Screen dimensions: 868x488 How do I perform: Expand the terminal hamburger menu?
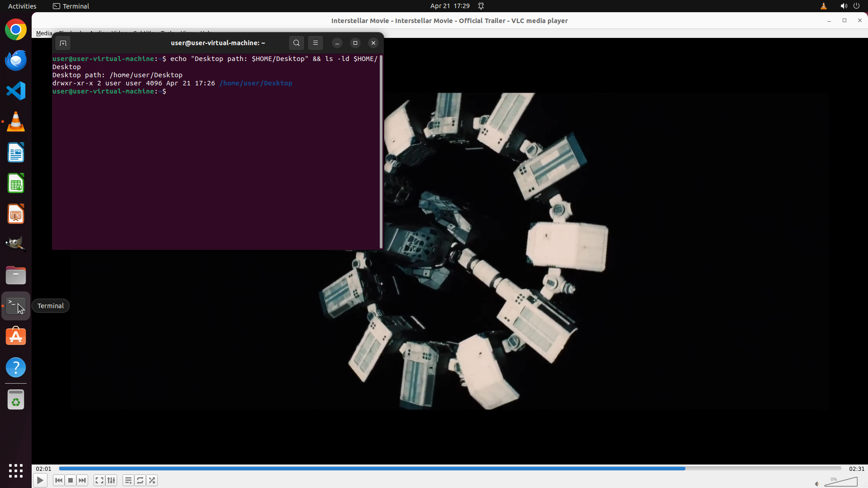coord(316,43)
